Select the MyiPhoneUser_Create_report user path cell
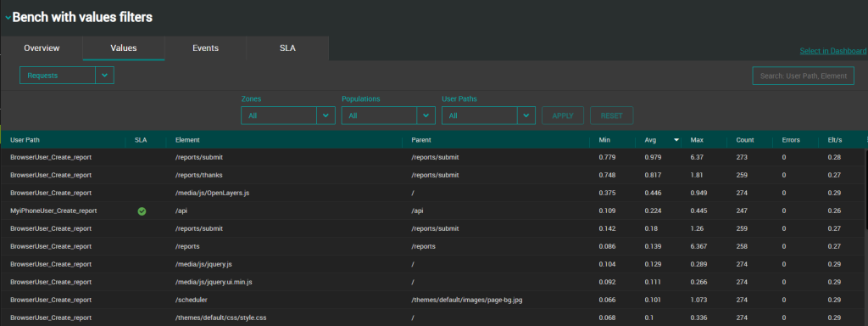 pos(53,211)
